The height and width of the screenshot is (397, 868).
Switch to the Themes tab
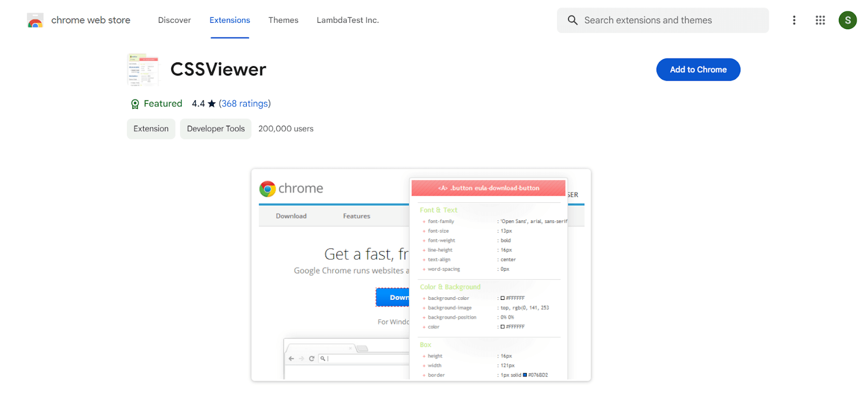pyautogui.click(x=283, y=20)
